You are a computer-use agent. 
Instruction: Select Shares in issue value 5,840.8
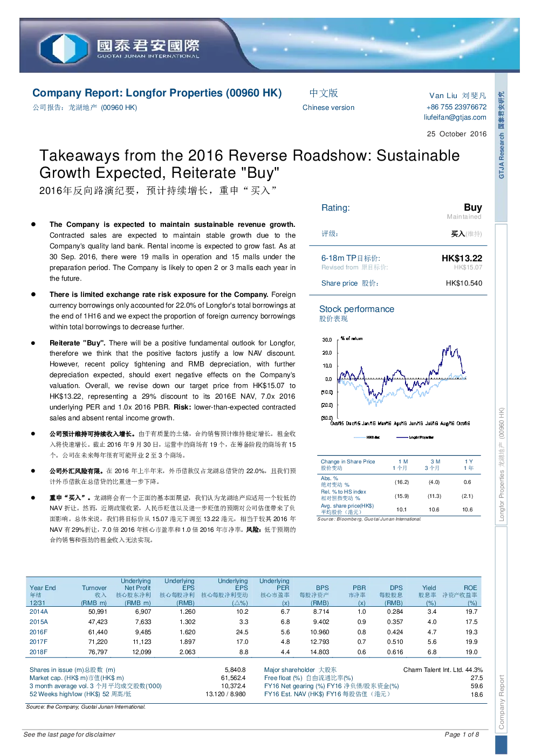[235, 670]
